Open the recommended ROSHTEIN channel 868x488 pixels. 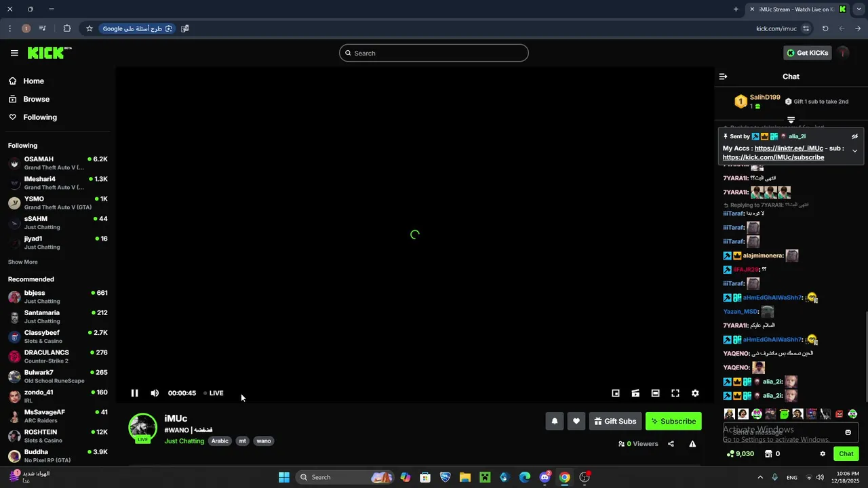tap(58, 436)
